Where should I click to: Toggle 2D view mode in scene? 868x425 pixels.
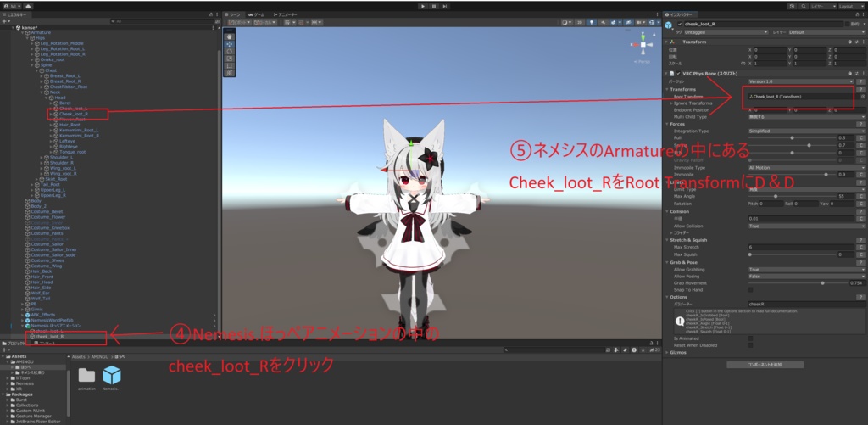[x=580, y=22]
